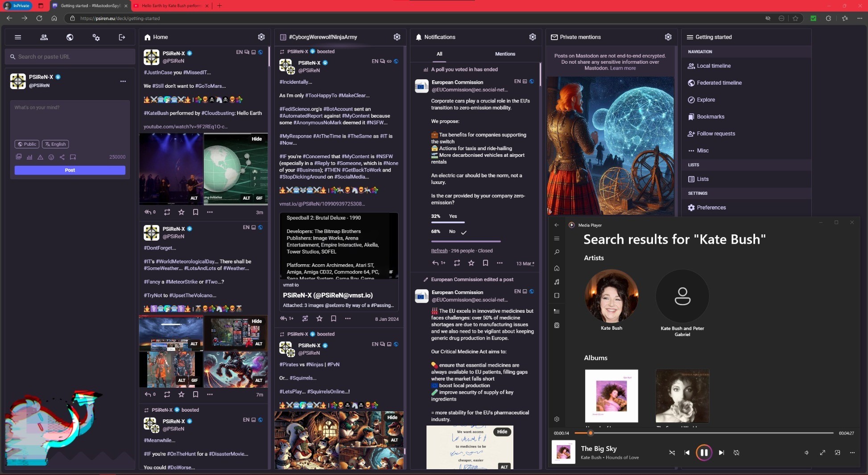This screenshot has height=475, width=868.
Task: Bookmark the #Incidentally hashtag-column post
Action: (x=334, y=319)
